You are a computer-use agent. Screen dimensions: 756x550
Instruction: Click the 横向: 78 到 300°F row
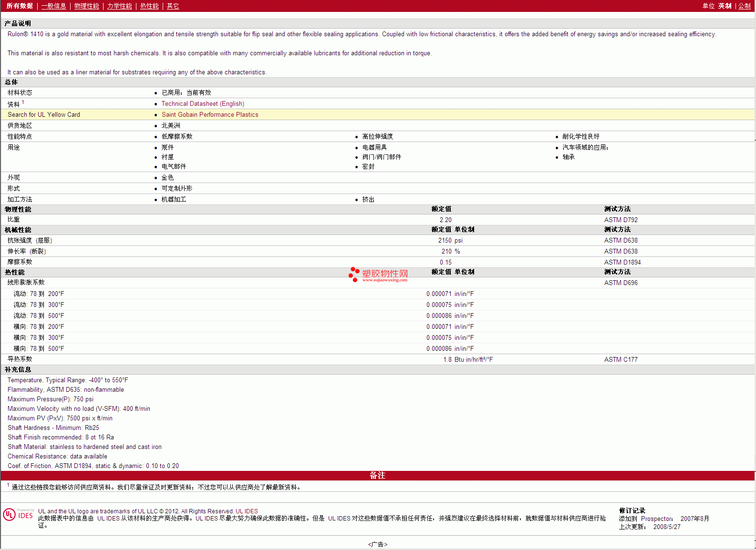click(x=378, y=338)
